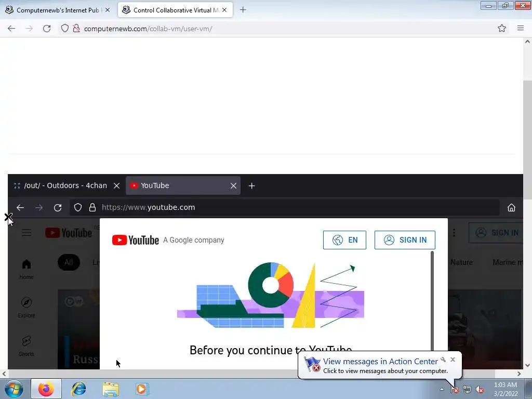Switch to the /out/ - Outdoors - 4chan tab
The height and width of the screenshot is (399, 532).
[65, 185]
